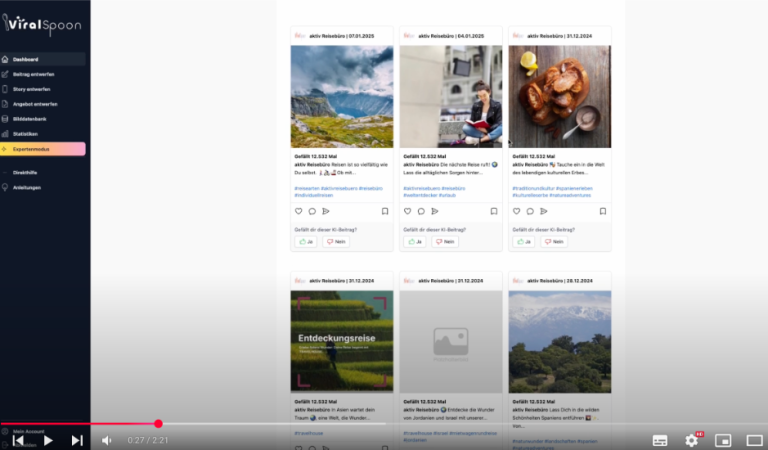Select Beitrag entwerfen in the sidebar
768x450 pixels.
pyautogui.click(x=32, y=74)
